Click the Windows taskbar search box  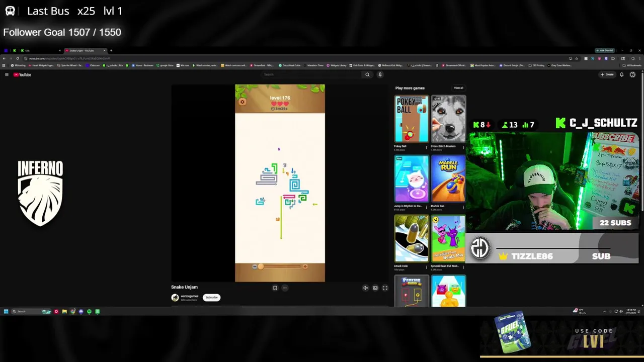tap(31, 312)
